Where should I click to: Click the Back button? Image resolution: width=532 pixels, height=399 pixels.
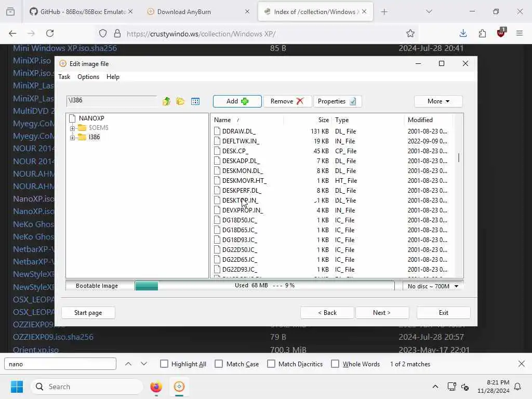click(327, 312)
